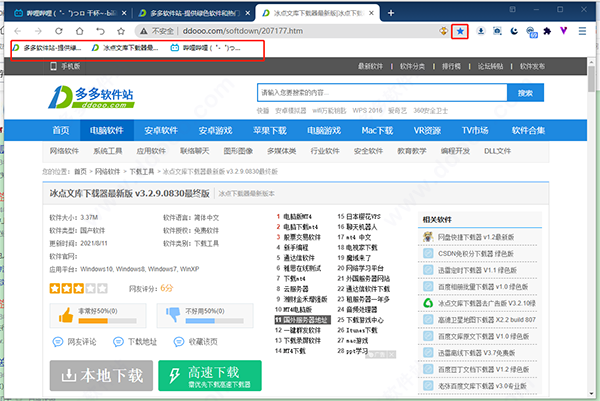Click the orange icon inside the address bar
The height and width of the screenshot is (401, 600).
443,31
